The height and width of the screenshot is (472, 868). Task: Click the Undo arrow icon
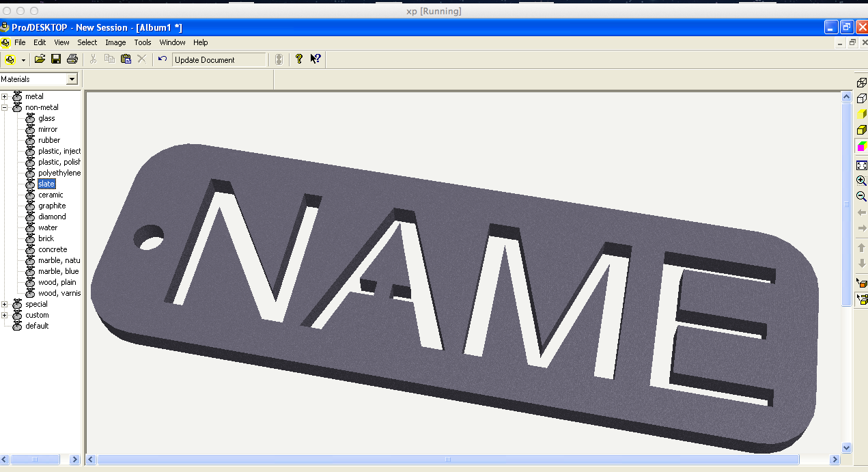(x=162, y=59)
